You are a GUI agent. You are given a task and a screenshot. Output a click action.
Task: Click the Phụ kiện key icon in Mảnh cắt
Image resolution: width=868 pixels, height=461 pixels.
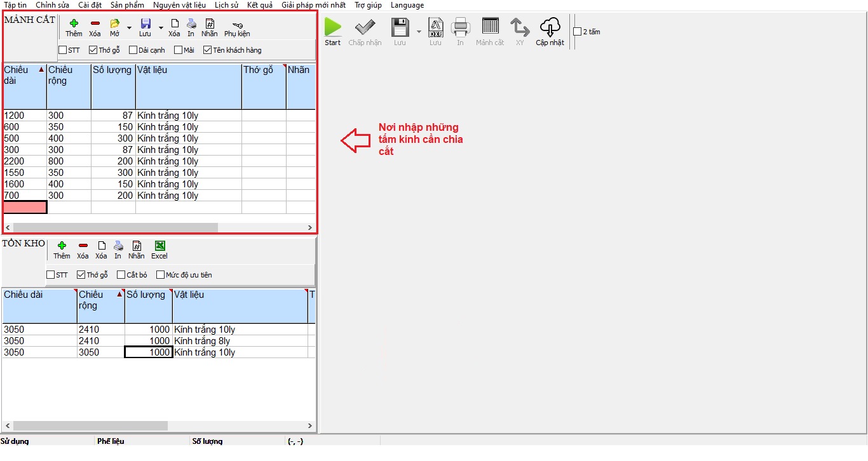[x=236, y=24]
